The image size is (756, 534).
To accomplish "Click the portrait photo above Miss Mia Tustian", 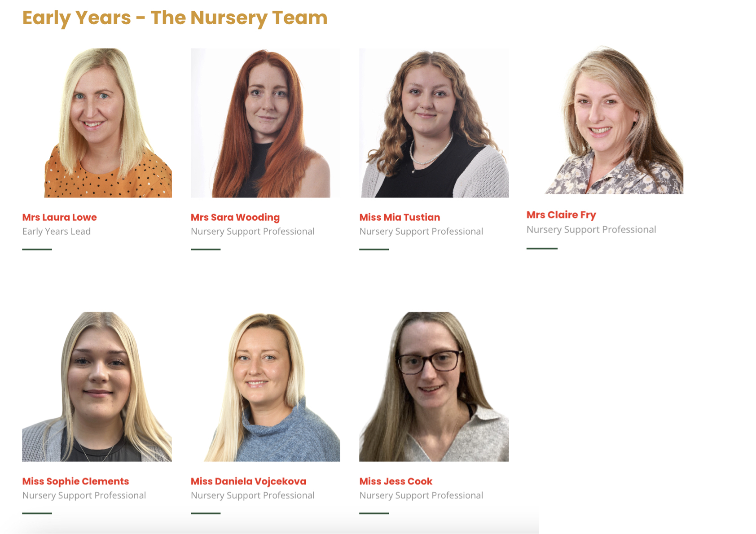I will (x=434, y=123).
